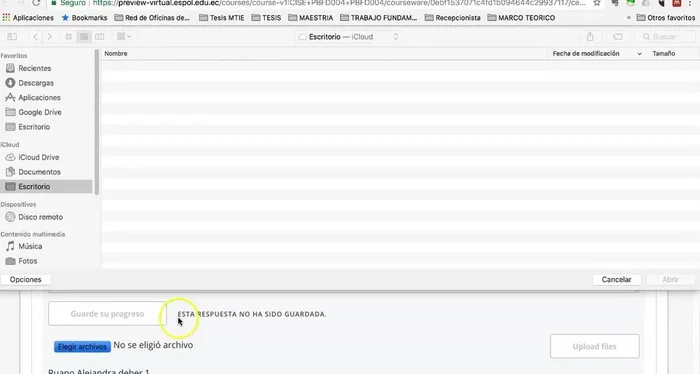
Task: Toggle the sidebar visibility icon
Action: coord(12,37)
